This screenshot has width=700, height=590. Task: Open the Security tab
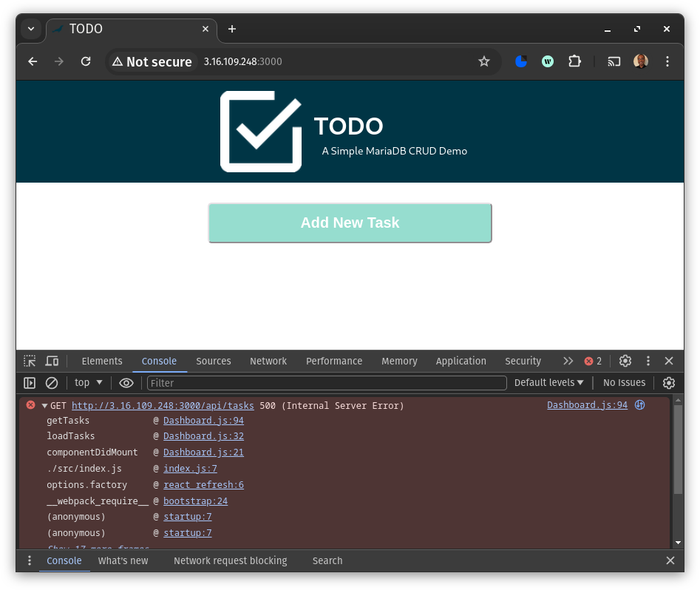click(x=523, y=361)
